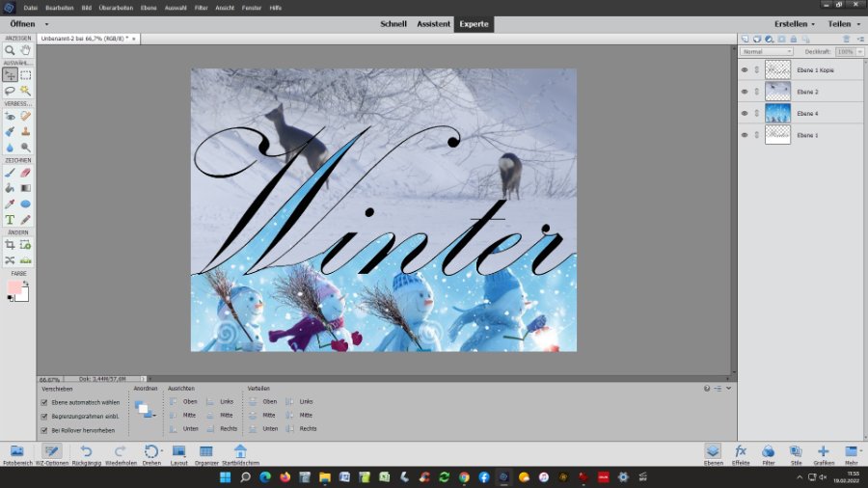The height and width of the screenshot is (488, 868).
Task: Select the Lasso tool
Action: click(x=10, y=91)
